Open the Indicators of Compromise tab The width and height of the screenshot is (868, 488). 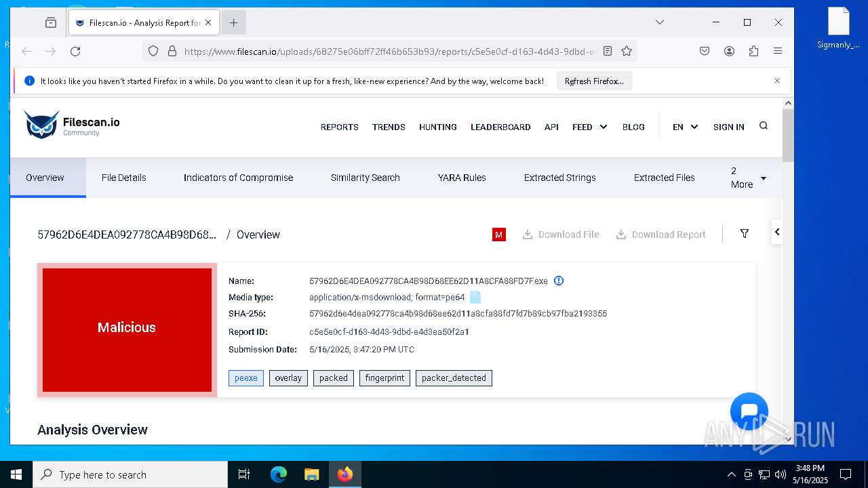(238, 178)
